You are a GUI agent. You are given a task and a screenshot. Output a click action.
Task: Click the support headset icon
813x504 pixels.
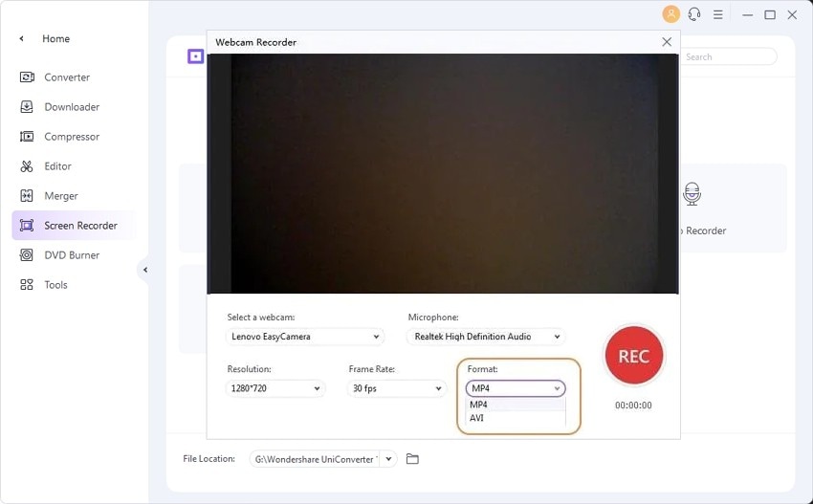pyautogui.click(x=694, y=14)
